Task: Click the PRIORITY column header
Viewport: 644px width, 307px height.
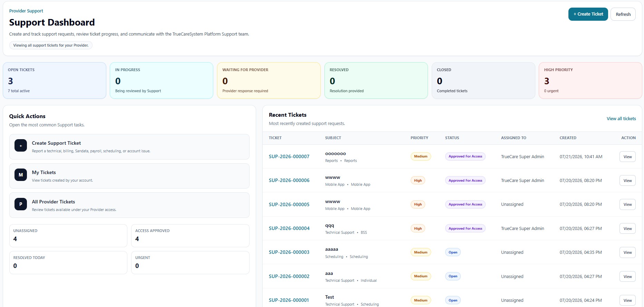Action: click(419, 138)
